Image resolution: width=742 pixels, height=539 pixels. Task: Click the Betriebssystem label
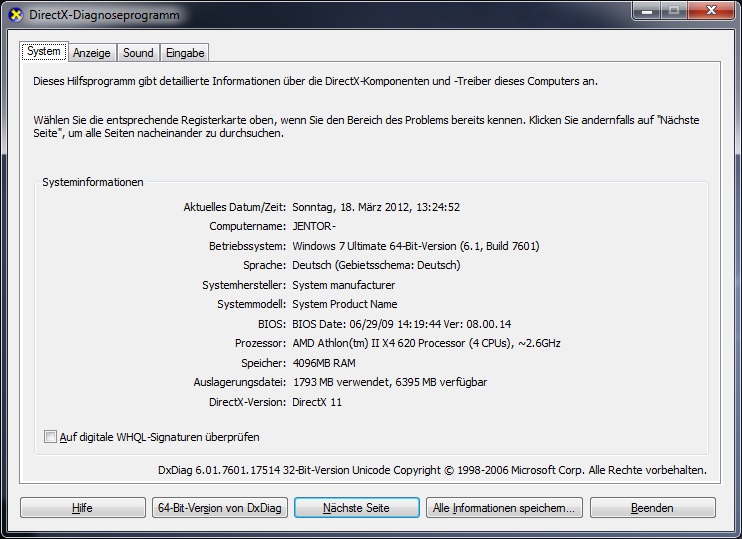pos(247,246)
